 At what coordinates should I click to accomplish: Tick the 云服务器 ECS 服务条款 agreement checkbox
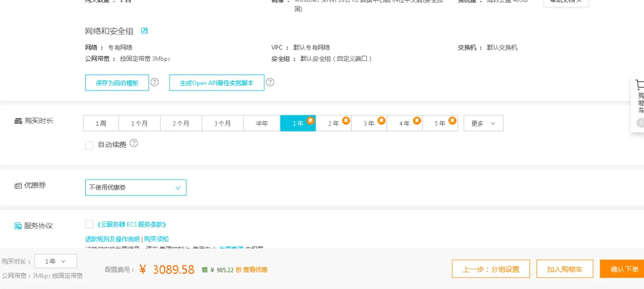pyautogui.click(x=89, y=224)
